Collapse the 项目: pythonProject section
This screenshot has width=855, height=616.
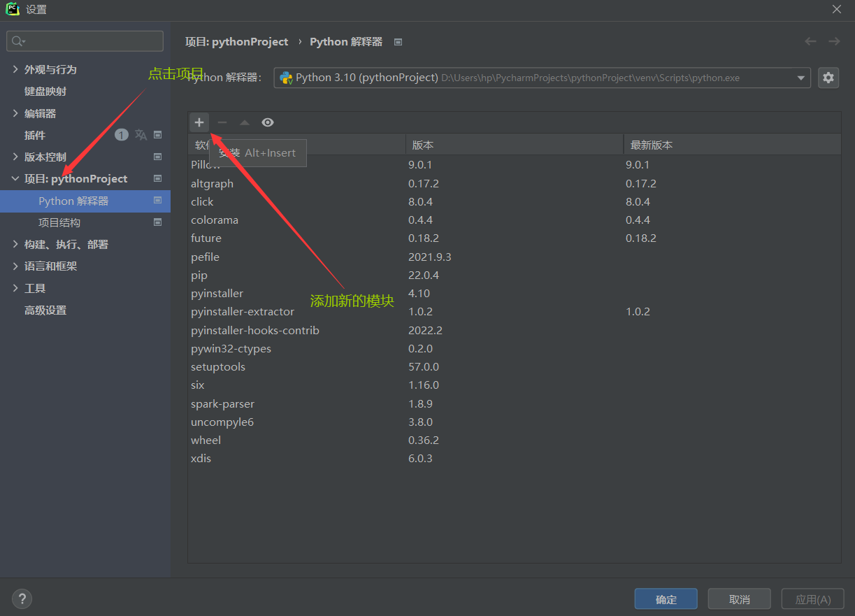16,179
